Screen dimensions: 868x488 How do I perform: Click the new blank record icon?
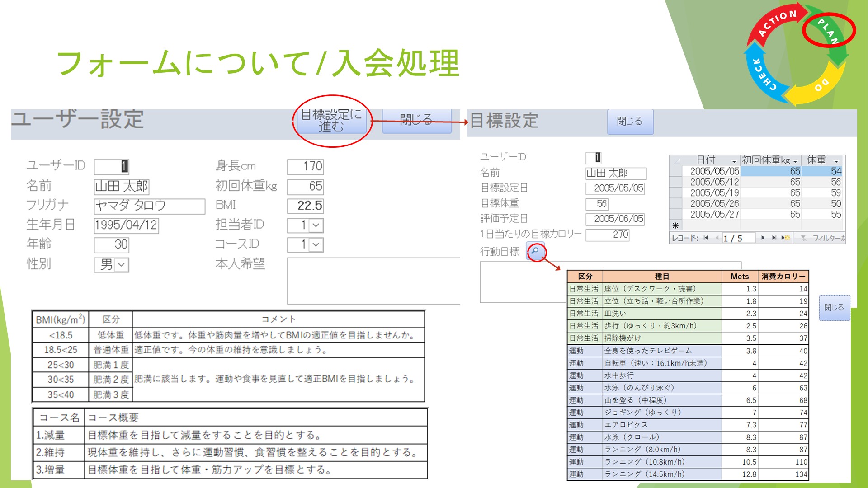pos(786,238)
